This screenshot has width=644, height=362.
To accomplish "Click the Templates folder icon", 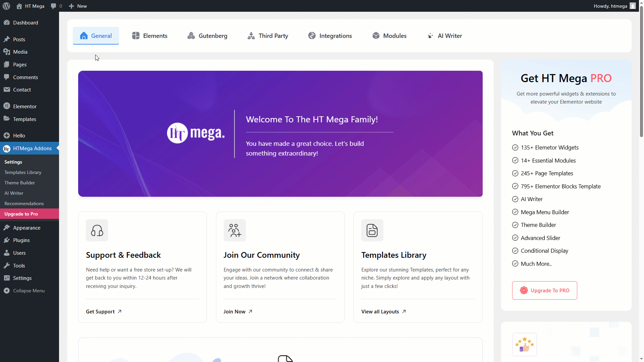I will coord(7,119).
